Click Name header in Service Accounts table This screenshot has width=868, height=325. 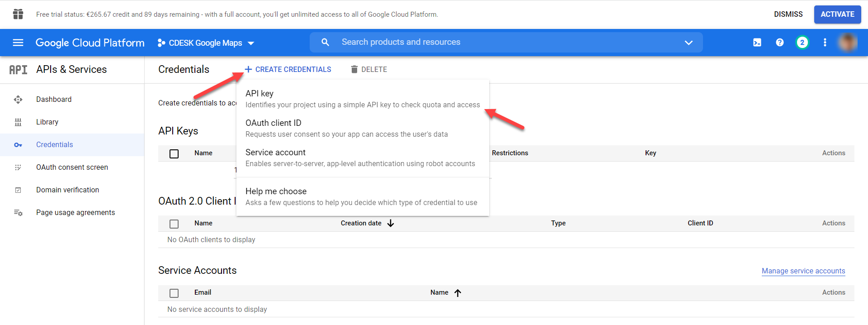[x=439, y=292]
